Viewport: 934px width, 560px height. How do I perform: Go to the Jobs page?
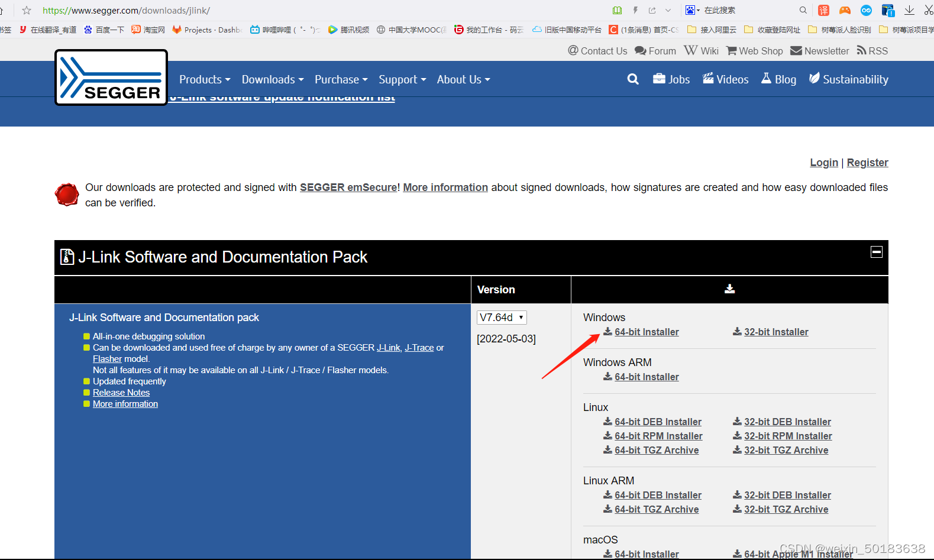[x=671, y=79]
